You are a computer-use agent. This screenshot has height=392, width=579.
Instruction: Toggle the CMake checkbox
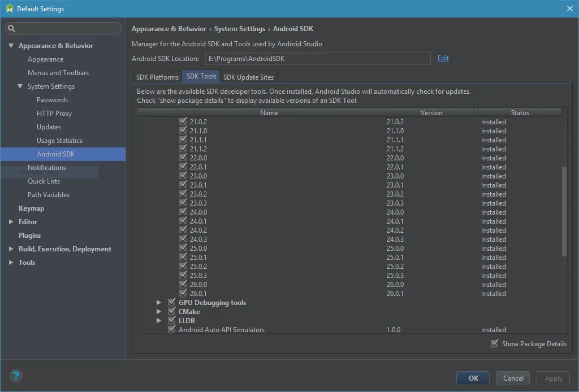click(x=172, y=311)
